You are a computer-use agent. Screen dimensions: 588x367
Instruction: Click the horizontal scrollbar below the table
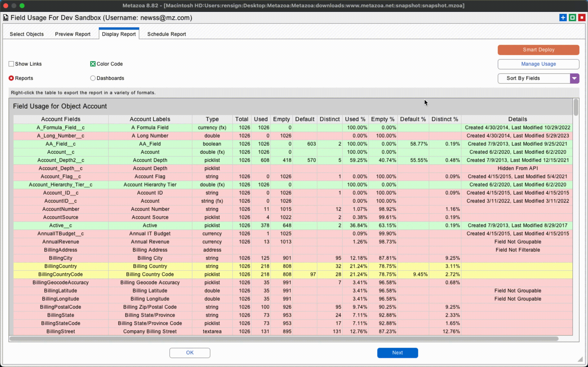[x=284, y=339]
